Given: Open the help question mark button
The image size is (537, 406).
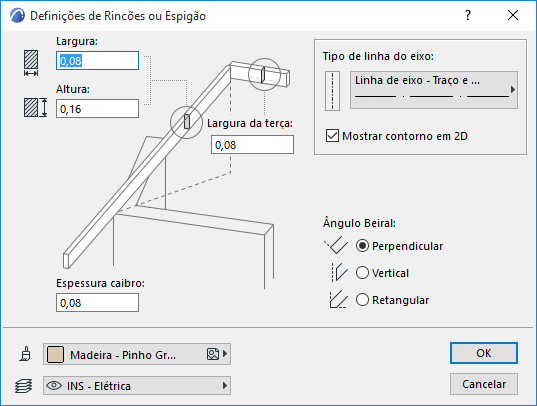Looking at the screenshot, I should 468,15.
